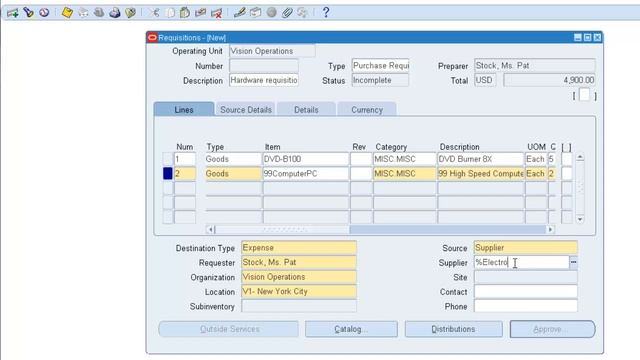
Task: Click the Preparer field Stock, Ms. Pat
Action: click(535, 66)
